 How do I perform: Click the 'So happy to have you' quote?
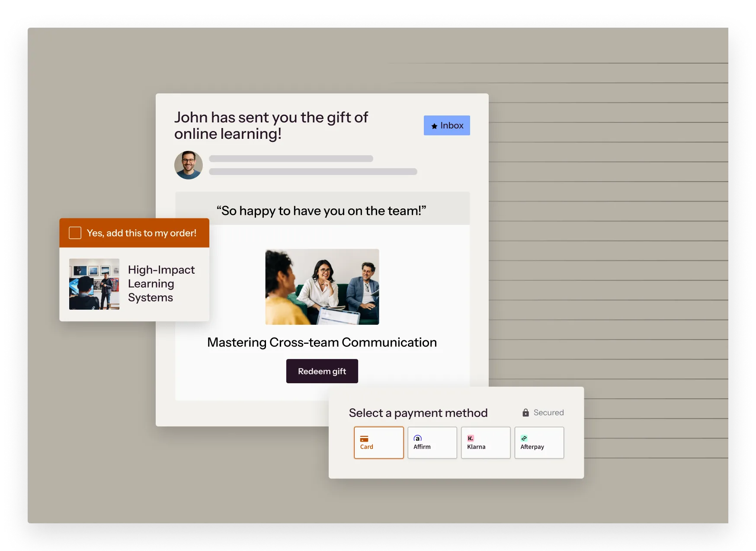point(321,211)
